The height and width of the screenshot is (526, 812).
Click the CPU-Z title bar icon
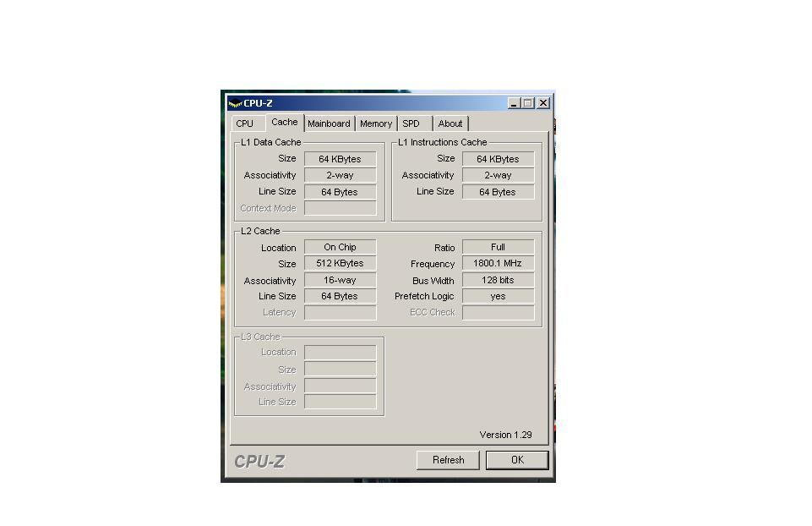click(235, 103)
